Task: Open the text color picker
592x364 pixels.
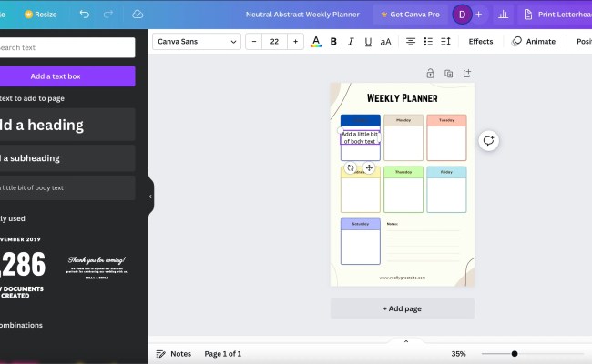Action: point(316,42)
